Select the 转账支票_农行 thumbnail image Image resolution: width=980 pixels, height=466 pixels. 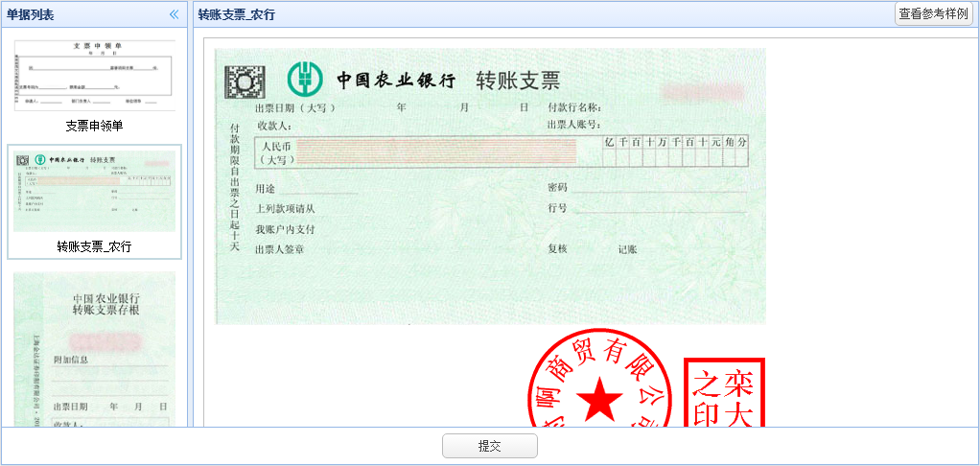(x=94, y=191)
